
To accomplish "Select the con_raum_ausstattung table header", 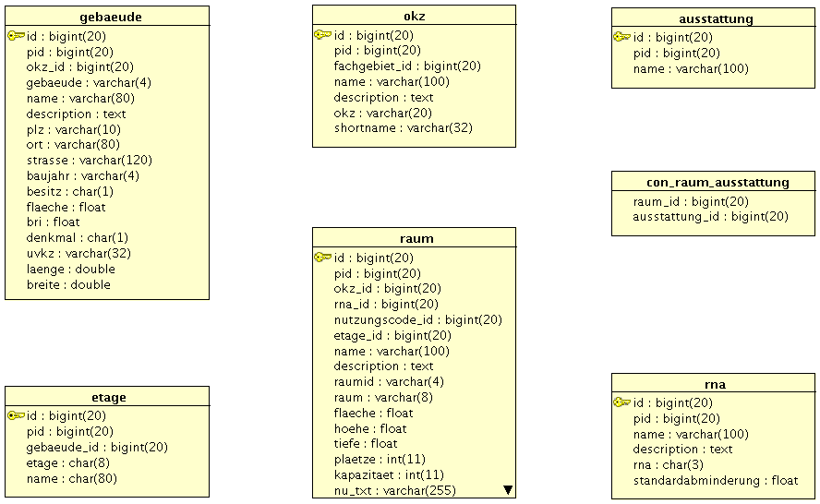I will (713, 182).
